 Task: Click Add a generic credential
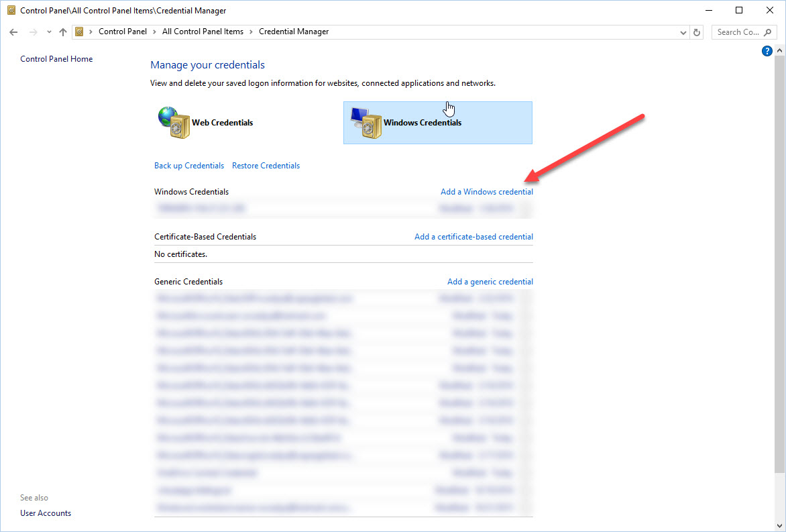(490, 282)
